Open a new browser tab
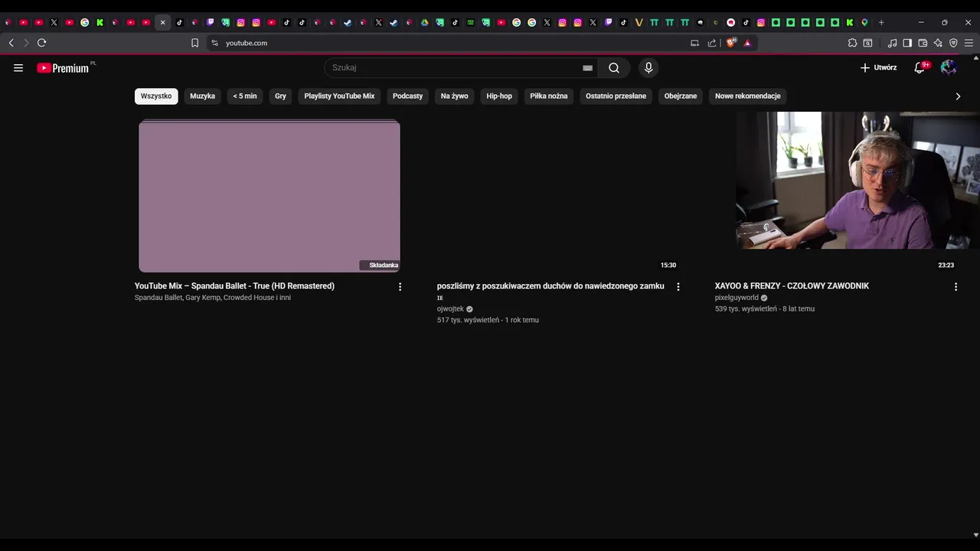980x551 pixels. tap(881, 22)
